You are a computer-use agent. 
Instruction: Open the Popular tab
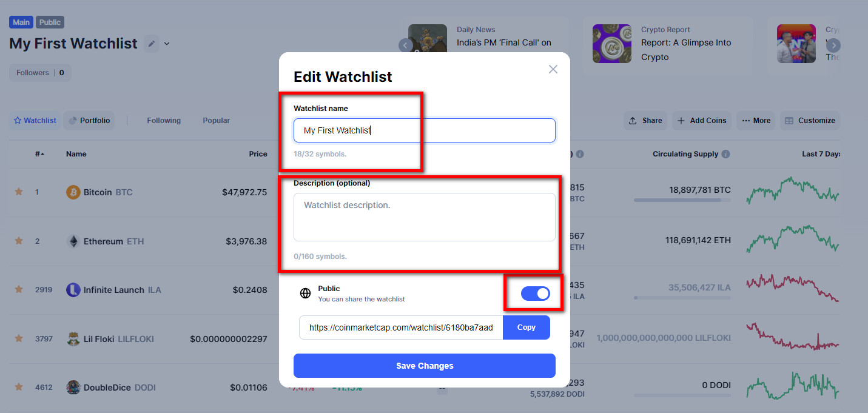(x=217, y=121)
